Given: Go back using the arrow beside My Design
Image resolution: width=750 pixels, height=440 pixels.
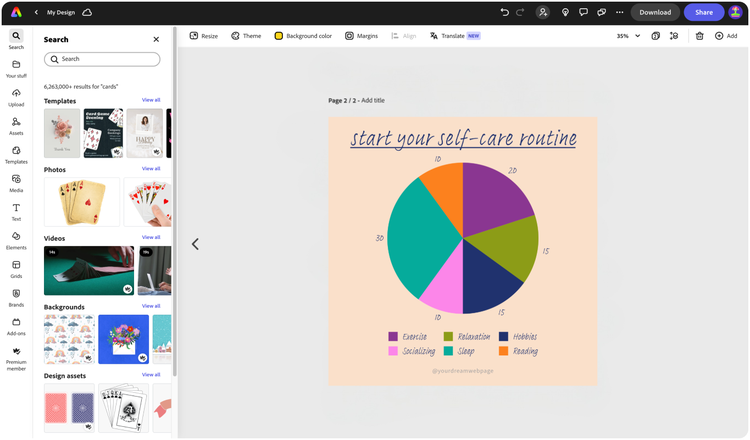Looking at the screenshot, I should tap(36, 12).
